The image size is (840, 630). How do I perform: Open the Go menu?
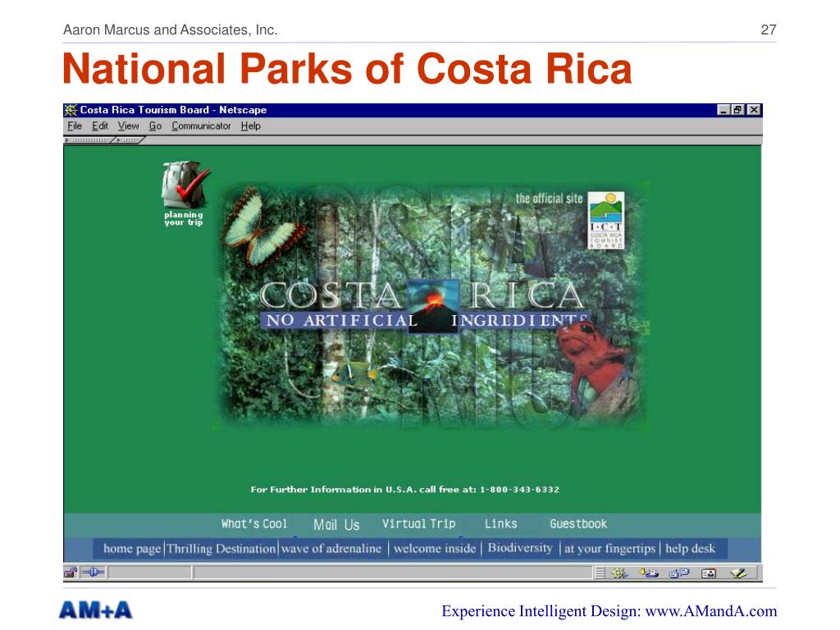pos(155,126)
